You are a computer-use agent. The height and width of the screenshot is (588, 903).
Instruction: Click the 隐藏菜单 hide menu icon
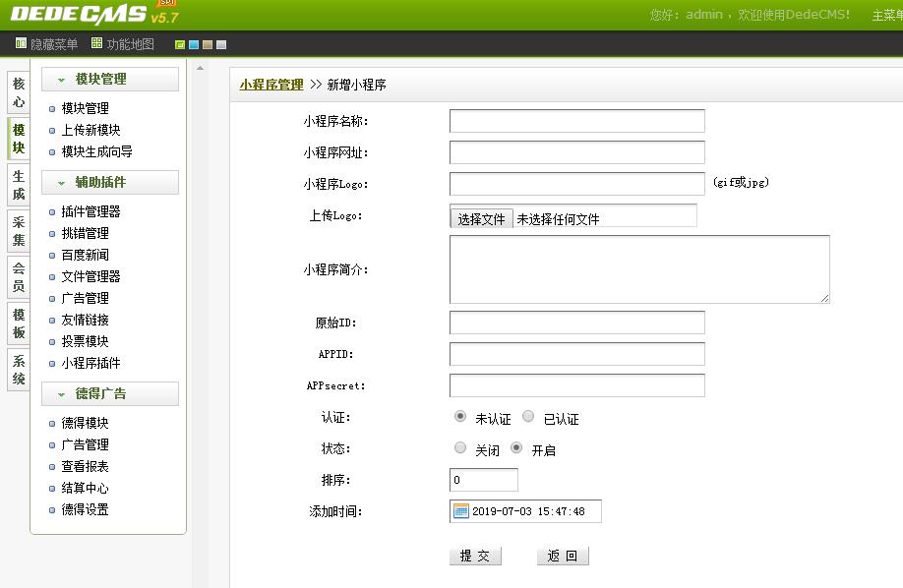pyautogui.click(x=21, y=43)
